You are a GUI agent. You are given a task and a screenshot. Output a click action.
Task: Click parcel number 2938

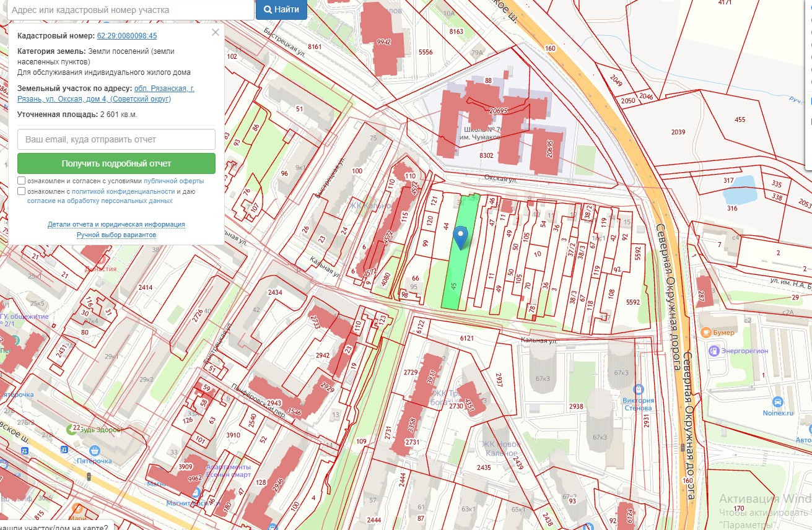pyautogui.click(x=576, y=406)
